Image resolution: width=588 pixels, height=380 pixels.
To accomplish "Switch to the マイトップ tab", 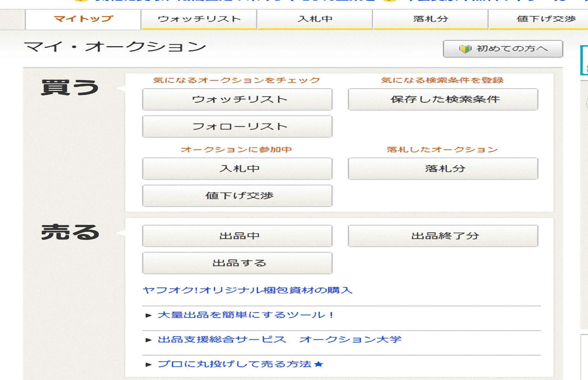I will tap(83, 19).
